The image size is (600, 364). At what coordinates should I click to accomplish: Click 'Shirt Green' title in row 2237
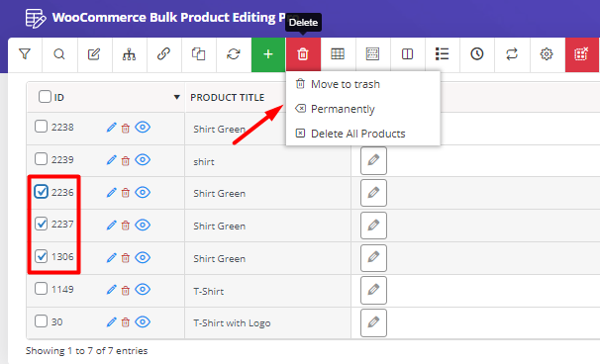click(219, 226)
